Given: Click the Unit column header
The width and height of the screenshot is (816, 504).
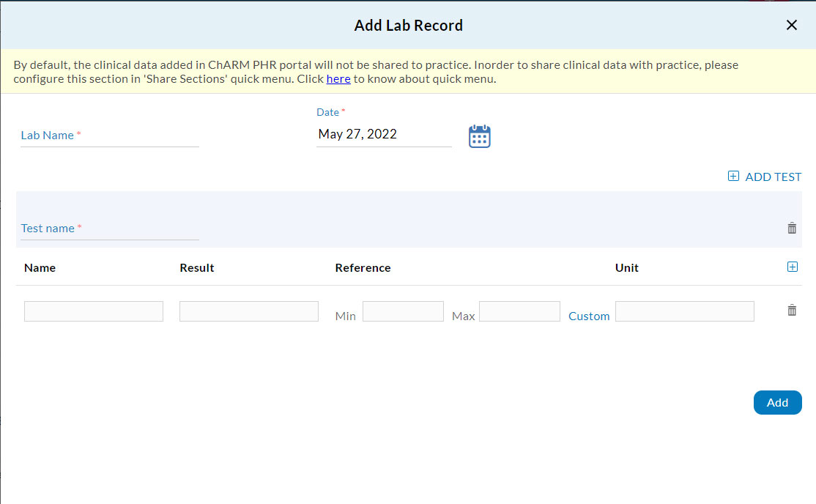Looking at the screenshot, I should tap(626, 267).
